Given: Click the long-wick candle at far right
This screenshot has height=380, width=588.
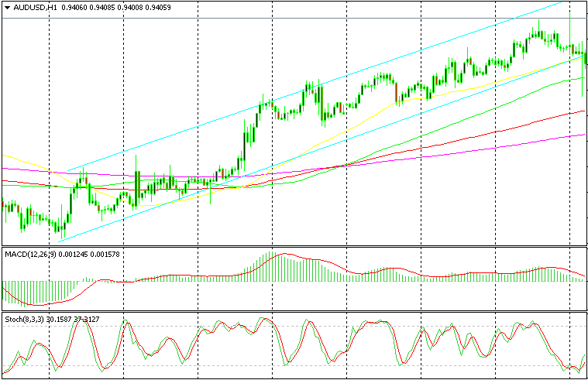Looking at the screenshot, I should [581, 77].
